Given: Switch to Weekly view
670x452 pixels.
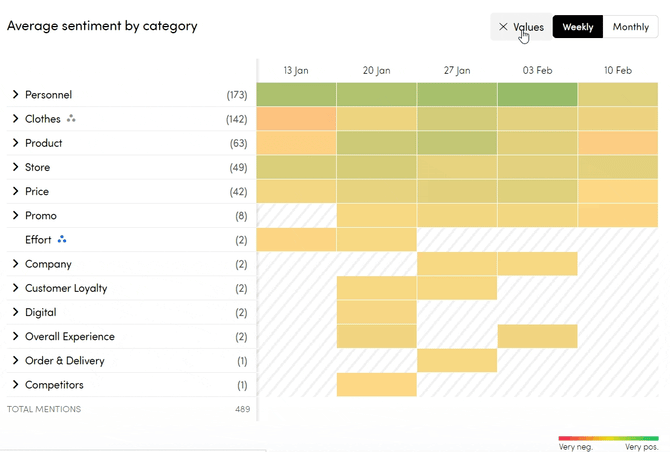Looking at the screenshot, I should [578, 27].
